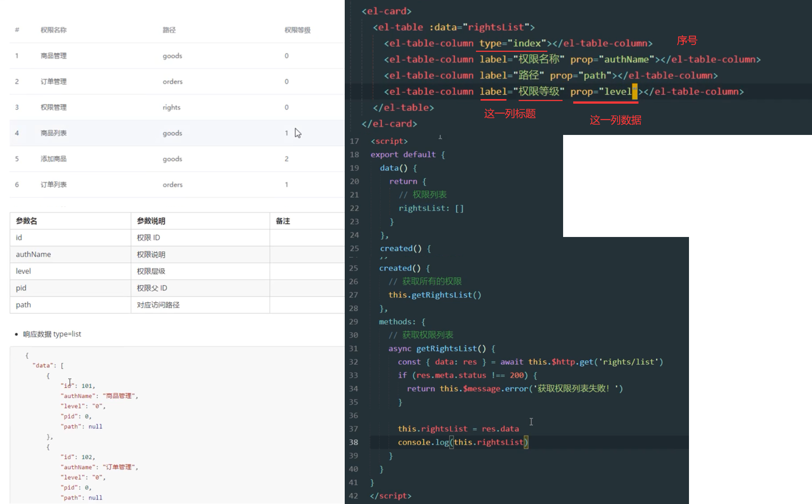The height and width of the screenshot is (504, 812).
Task: Click the 权限名称 column header in the table
Action: [x=53, y=30]
